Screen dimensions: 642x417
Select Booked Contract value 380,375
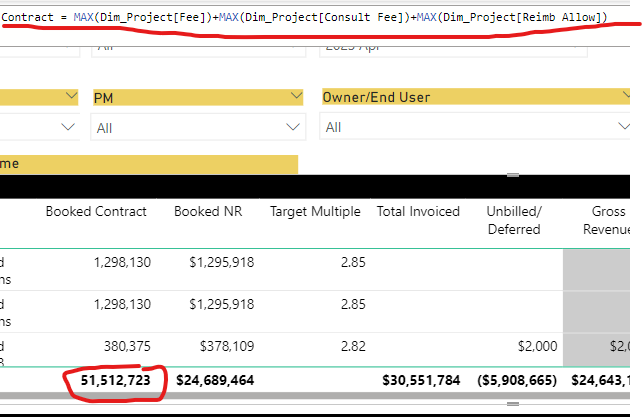coord(127,347)
